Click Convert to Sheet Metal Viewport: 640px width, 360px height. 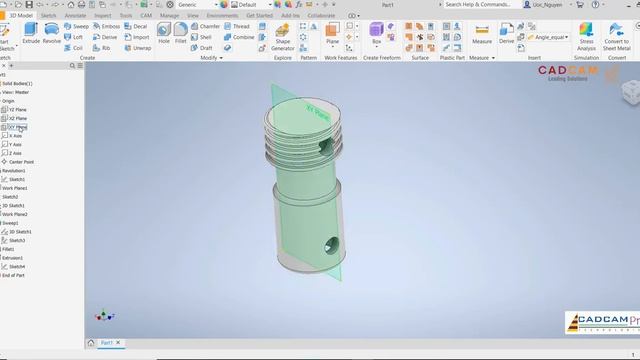click(x=617, y=37)
